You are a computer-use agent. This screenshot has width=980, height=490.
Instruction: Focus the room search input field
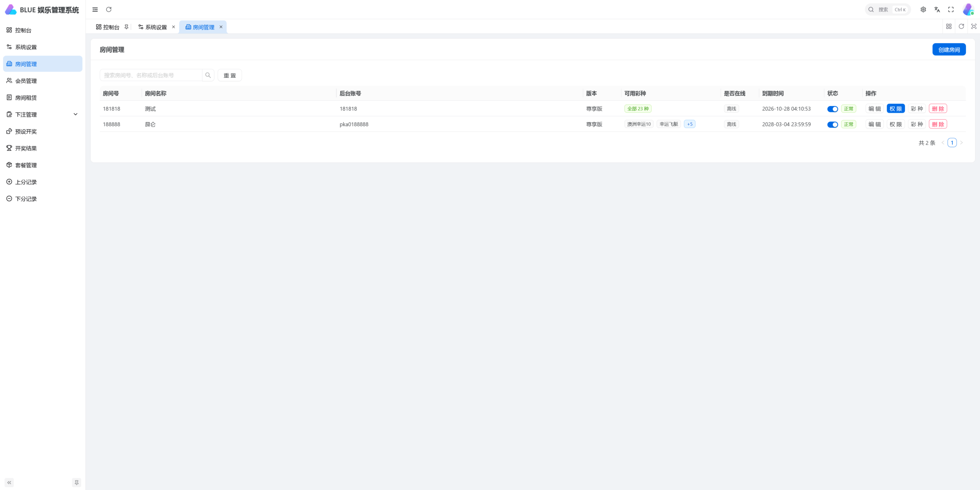coord(151,75)
